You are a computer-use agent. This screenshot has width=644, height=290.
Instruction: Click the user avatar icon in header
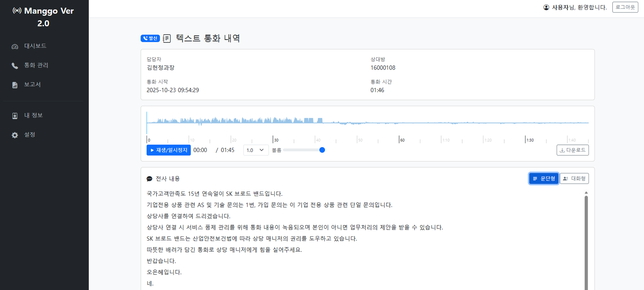[546, 7]
